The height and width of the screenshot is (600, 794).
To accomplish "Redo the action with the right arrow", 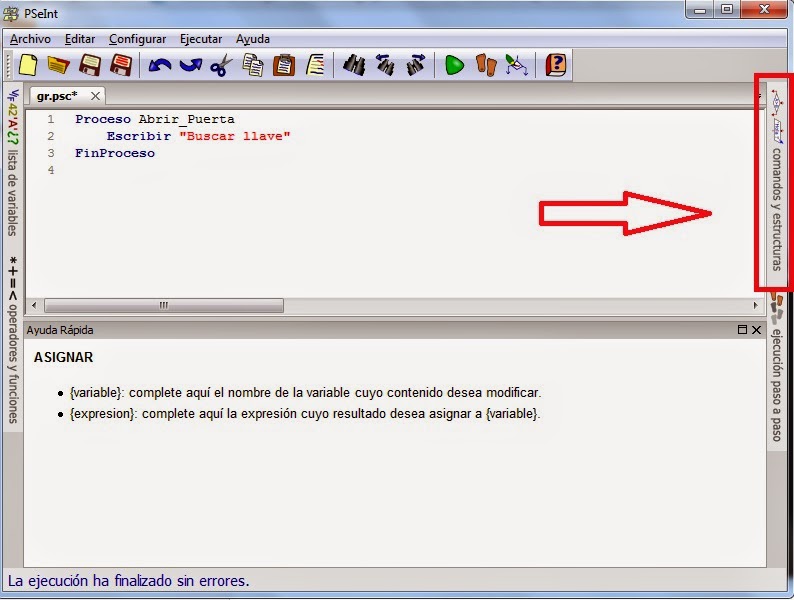I will (x=191, y=66).
